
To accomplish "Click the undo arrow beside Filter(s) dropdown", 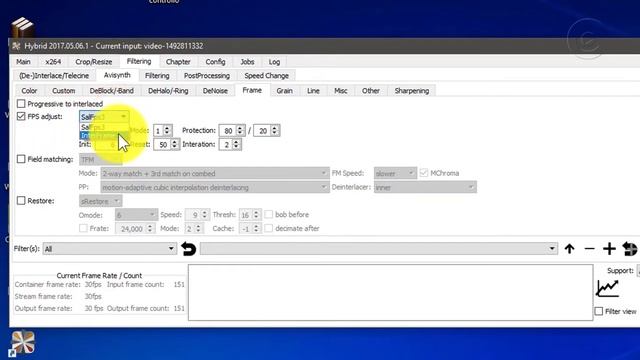I will (188, 249).
